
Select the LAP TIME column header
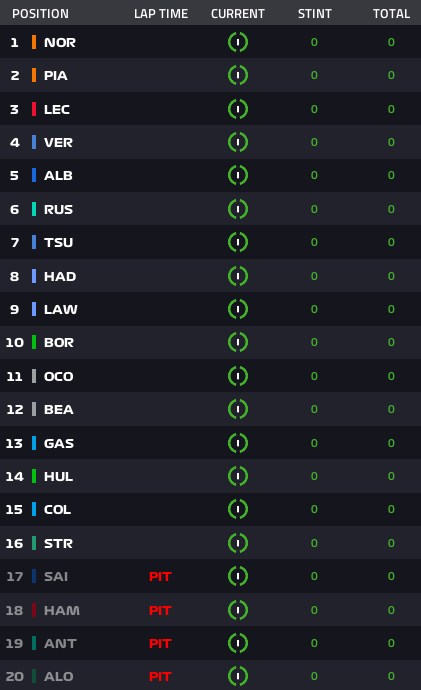pyautogui.click(x=161, y=14)
